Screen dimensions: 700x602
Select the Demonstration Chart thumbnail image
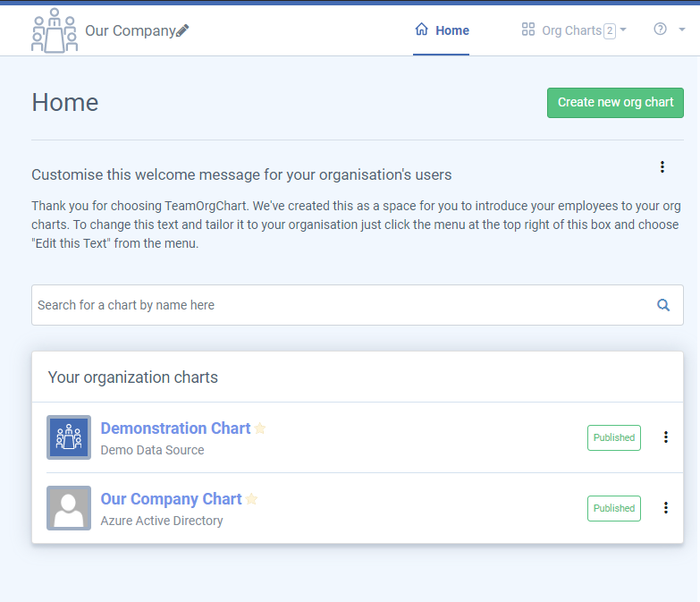[x=69, y=437]
